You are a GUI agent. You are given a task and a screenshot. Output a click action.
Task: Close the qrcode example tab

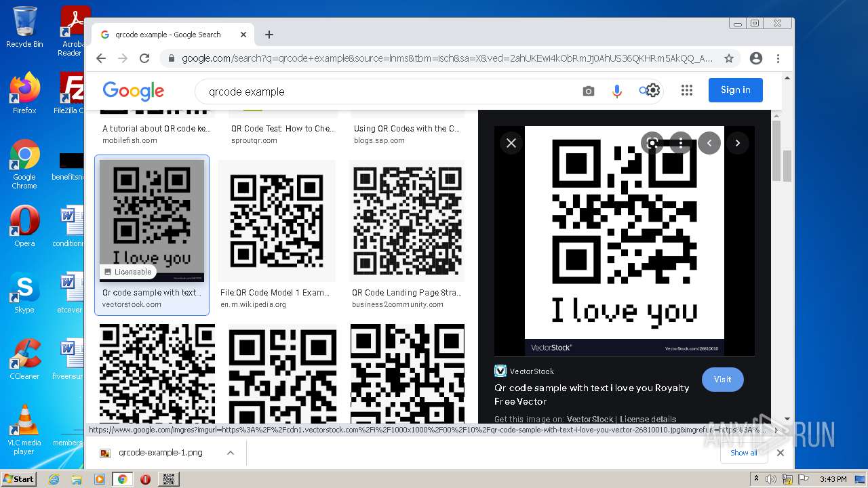point(243,35)
